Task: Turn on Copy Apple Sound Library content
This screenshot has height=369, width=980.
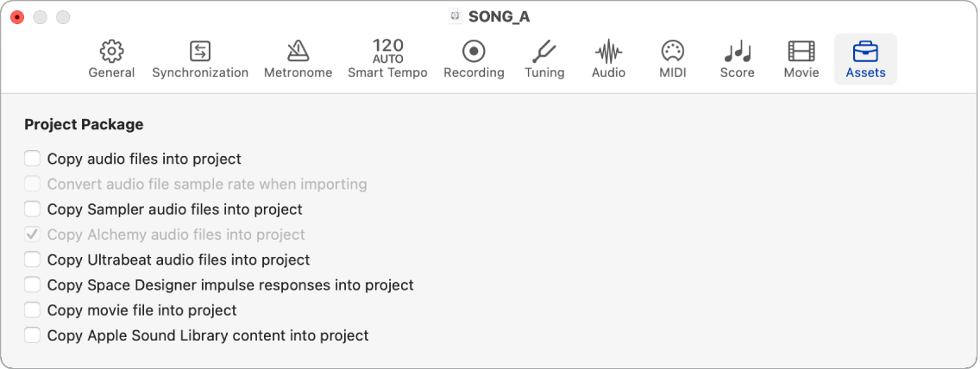Action: [x=33, y=335]
